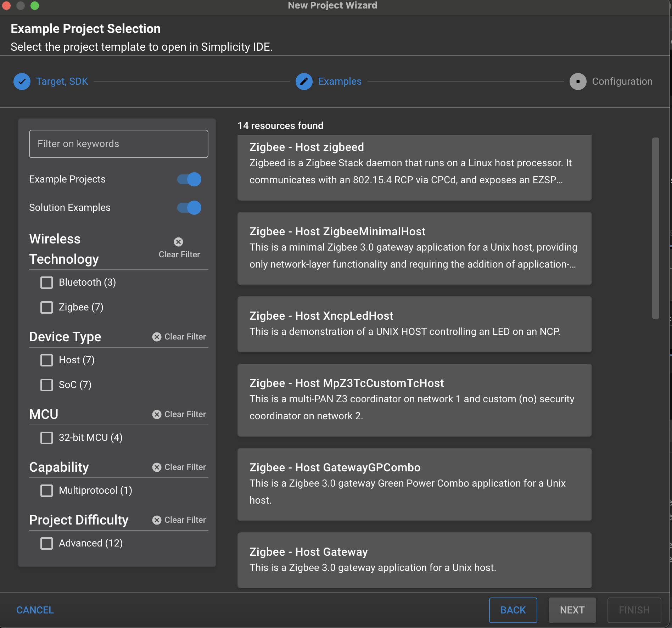Select the Zigbee - Host Gateway example
Screen dimensions: 672x628
pyautogui.click(x=414, y=560)
